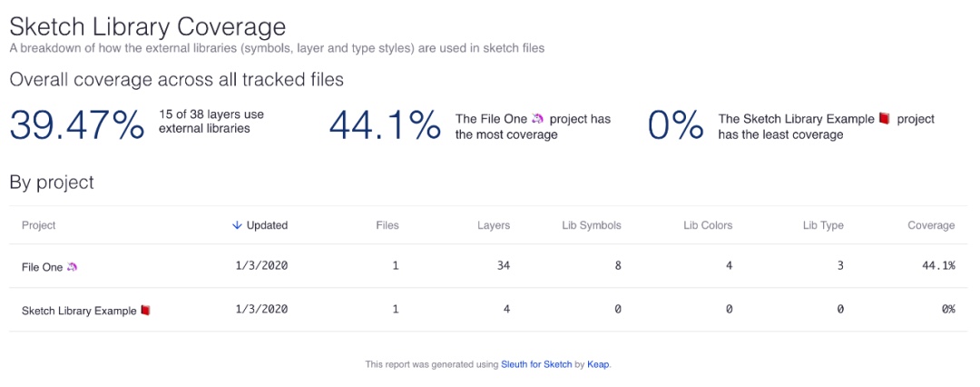Sort table by Project column header
Viewport: 980px width, 387px height.
38,225
